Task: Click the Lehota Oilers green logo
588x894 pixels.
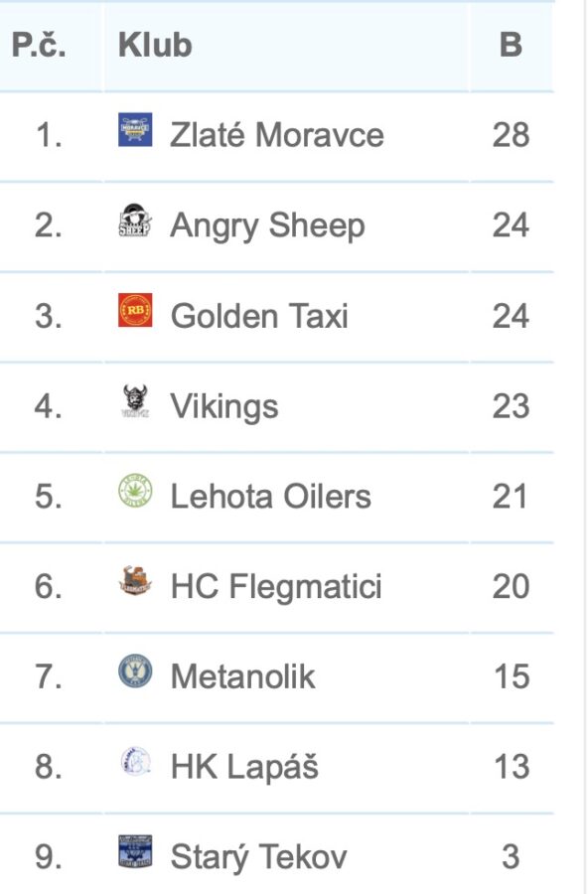Action: [135, 491]
